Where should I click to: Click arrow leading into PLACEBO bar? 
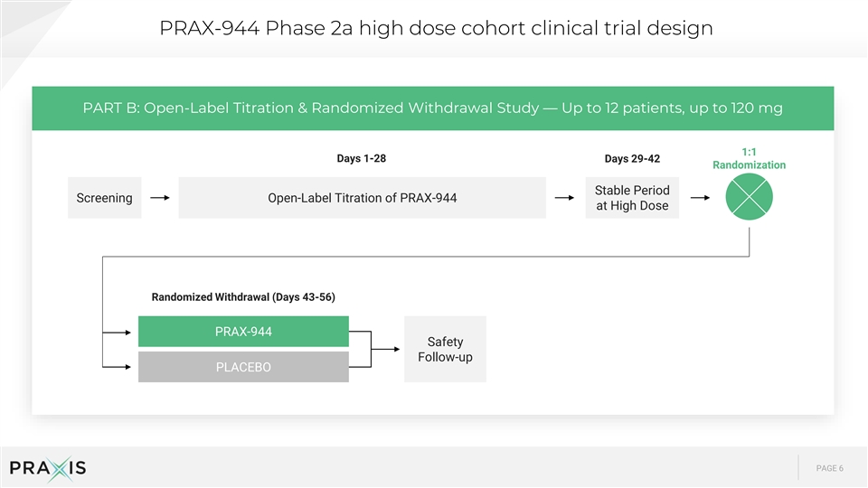point(117,367)
